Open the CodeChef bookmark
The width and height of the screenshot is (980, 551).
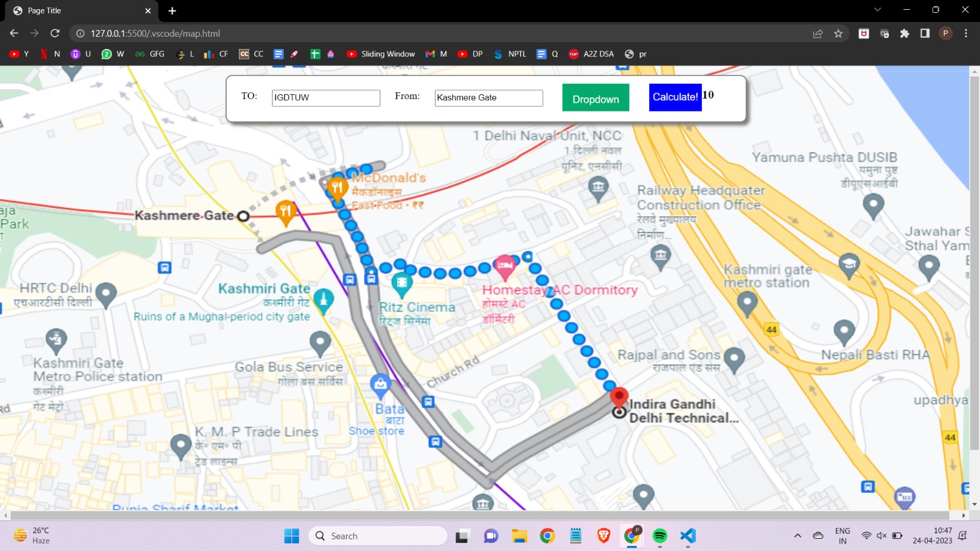[251, 54]
